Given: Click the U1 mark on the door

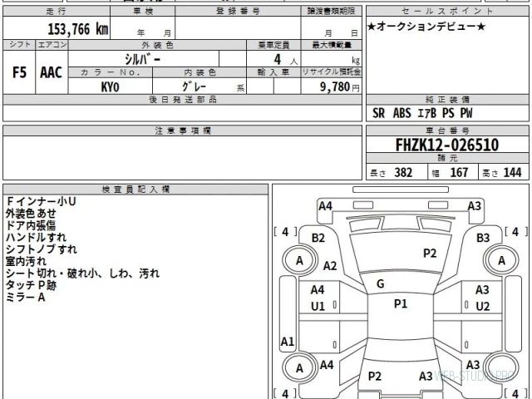Looking at the screenshot, I should point(318,307).
